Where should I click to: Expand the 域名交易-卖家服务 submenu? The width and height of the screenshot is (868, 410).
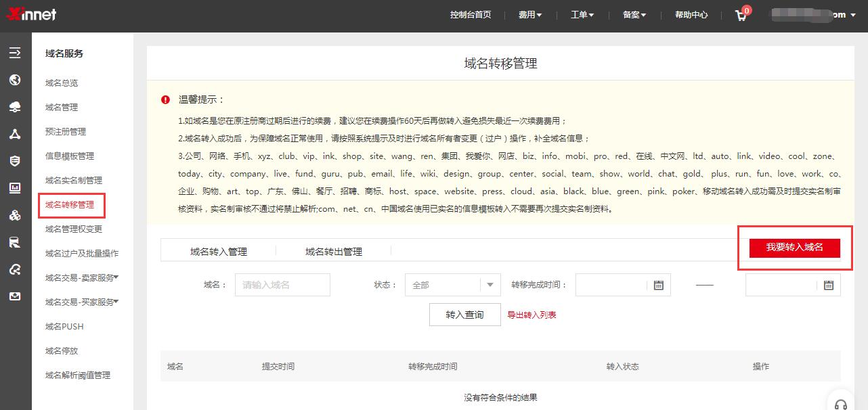point(82,277)
